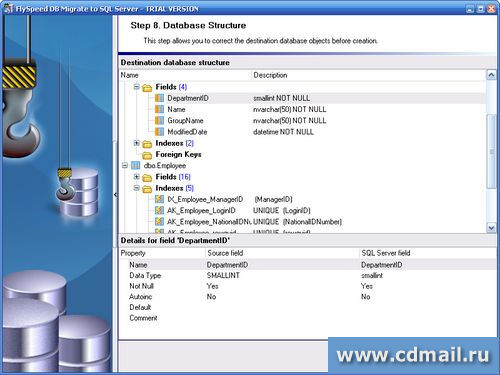Image resolution: width=500 pixels, height=375 pixels.
Task: Click the structure list scroll down arrow
Action: click(x=491, y=228)
